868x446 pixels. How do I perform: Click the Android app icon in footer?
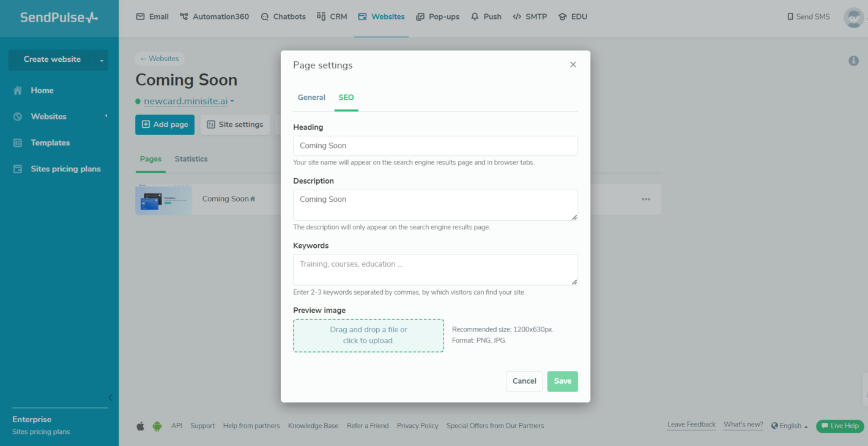[x=157, y=426]
